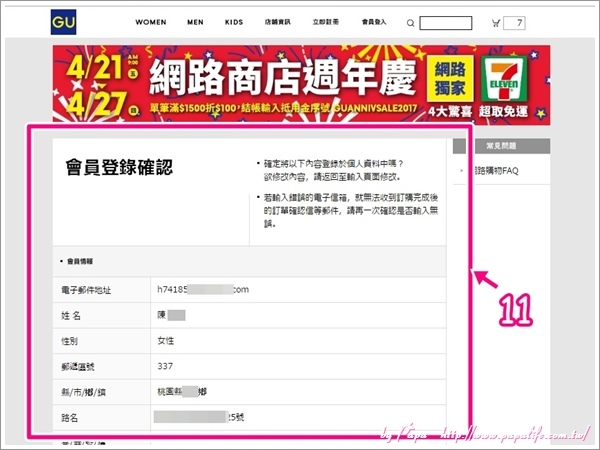
Task: Select the 路名 row label
Action: [70, 418]
